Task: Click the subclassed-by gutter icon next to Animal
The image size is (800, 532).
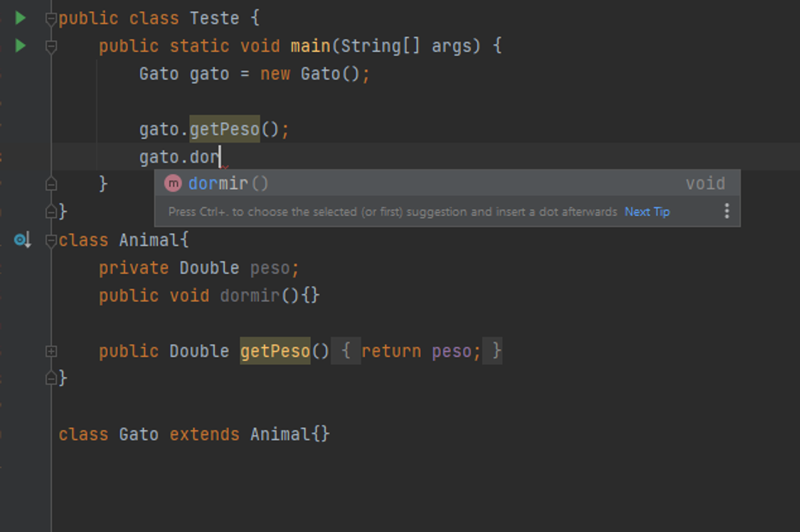Action: click(22, 240)
